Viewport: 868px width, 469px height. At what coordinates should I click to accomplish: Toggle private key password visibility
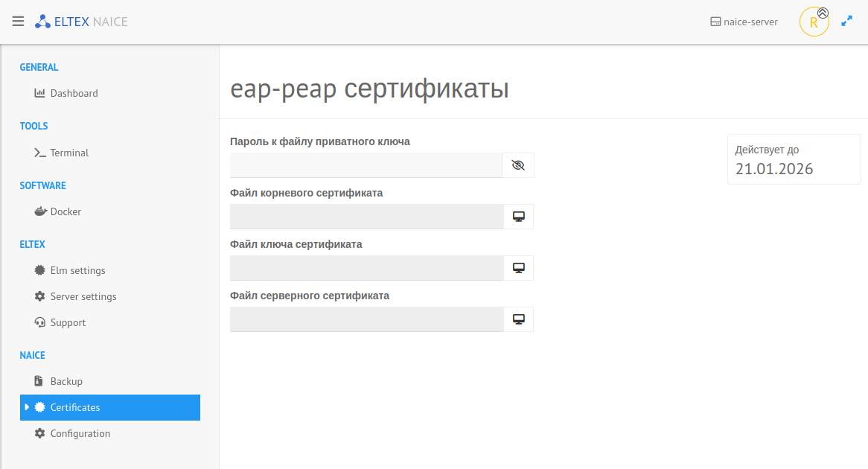518,165
